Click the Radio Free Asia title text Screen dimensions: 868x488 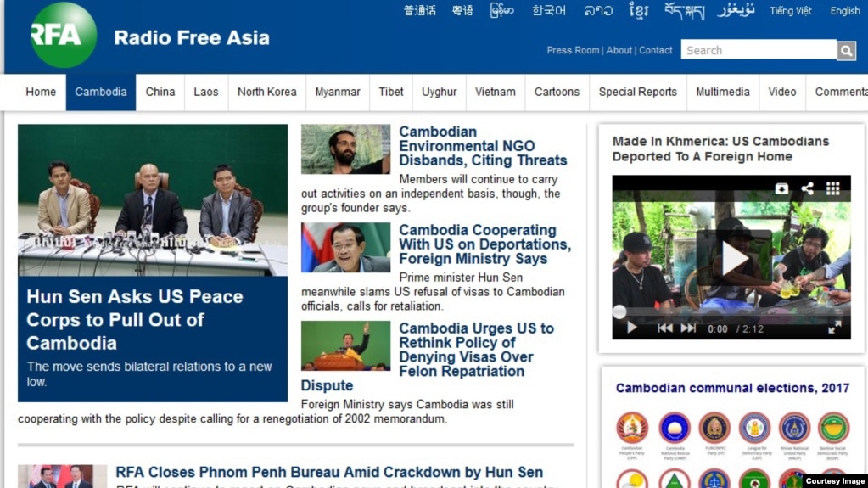click(x=192, y=37)
